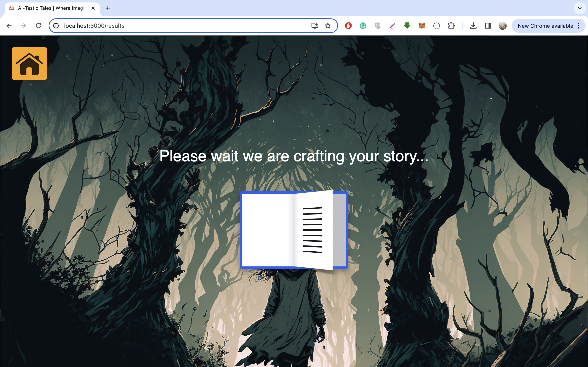Image resolution: width=588 pixels, height=367 pixels.
Task: Click the orange home icon button
Action: [29, 63]
